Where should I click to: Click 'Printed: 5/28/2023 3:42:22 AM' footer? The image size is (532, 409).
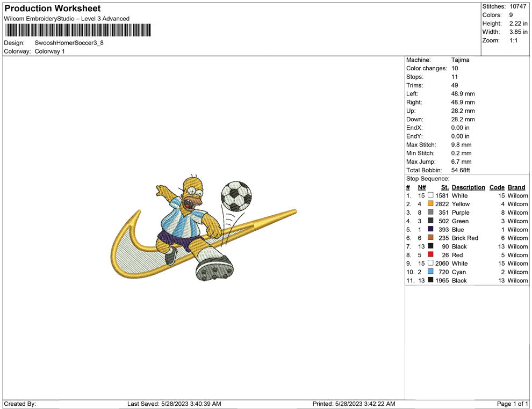point(354,404)
